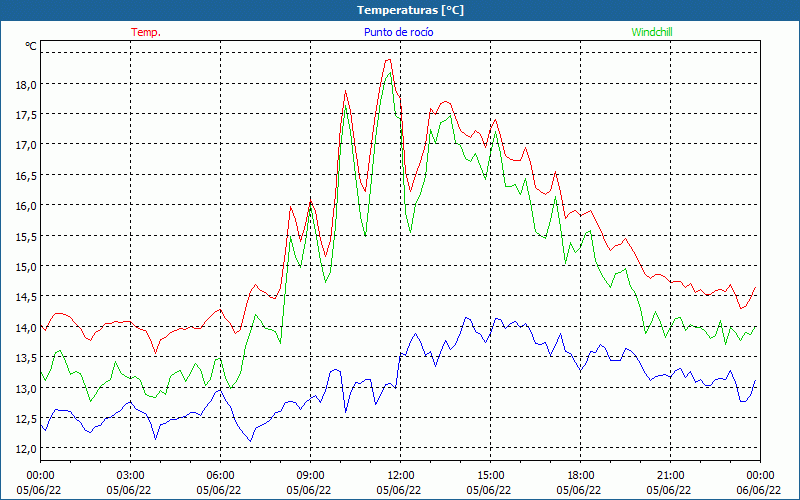This screenshot has height=500, width=800.
Task: Click the 18,0 y-axis value
Action: click(x=26, y=85)
